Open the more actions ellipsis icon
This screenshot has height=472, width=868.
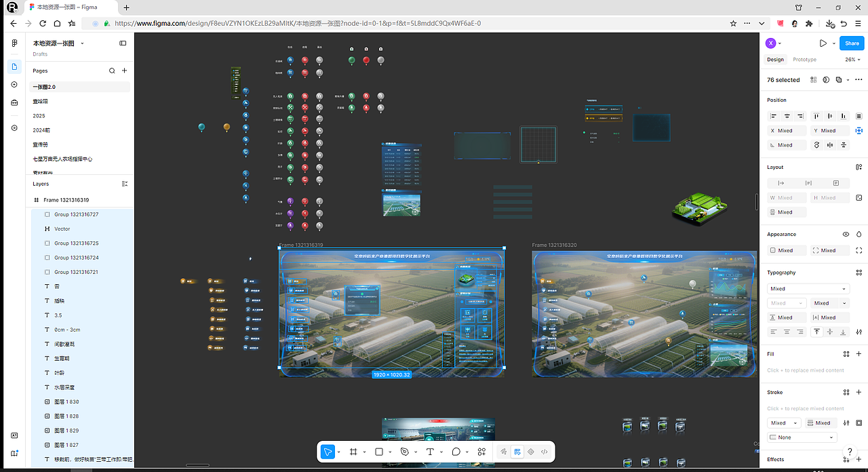click(x=859, y=80)
